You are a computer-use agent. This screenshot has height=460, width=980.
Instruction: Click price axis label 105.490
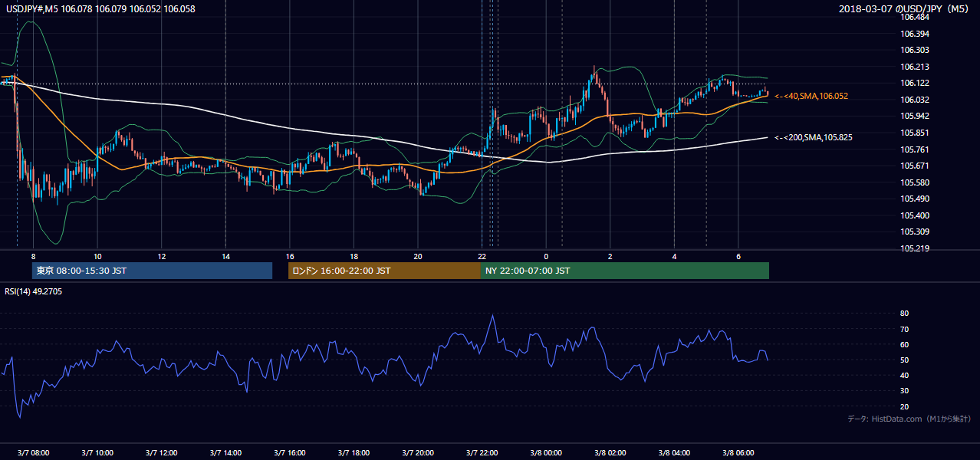tap(914, 199)
